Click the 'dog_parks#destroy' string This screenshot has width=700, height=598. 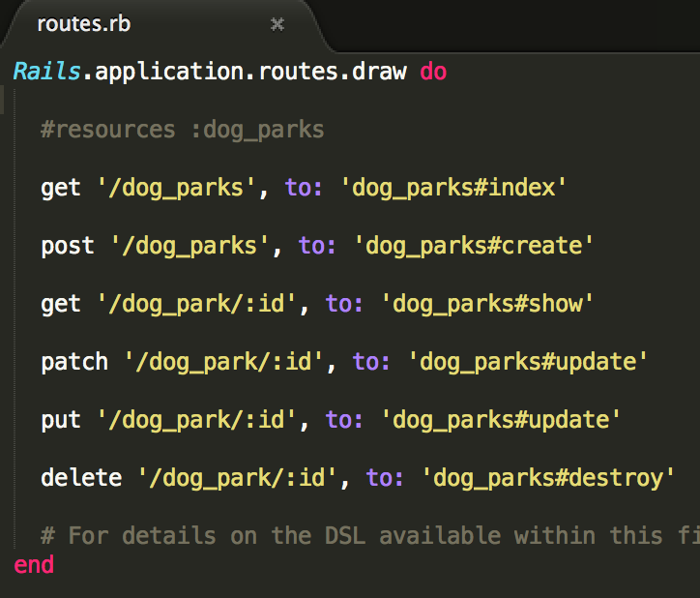pyautogui.click(x=547, y=478)
